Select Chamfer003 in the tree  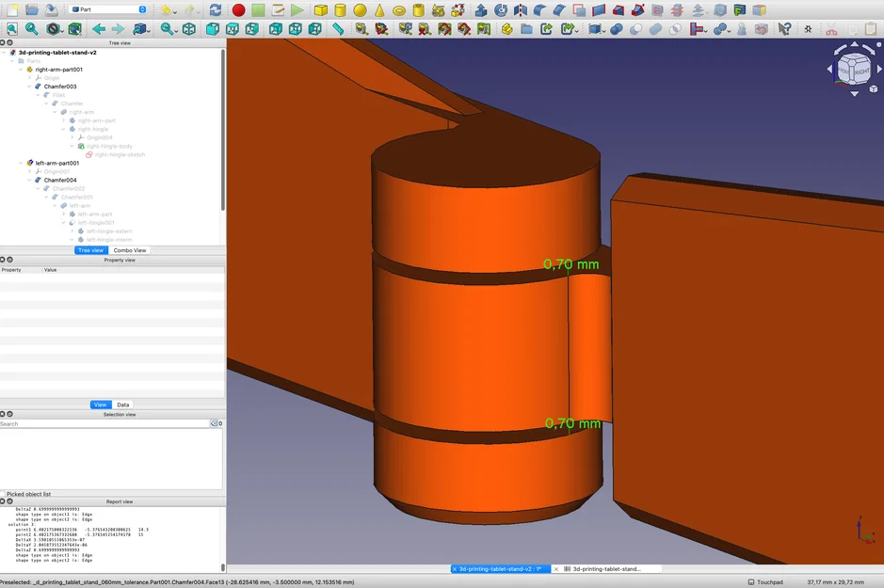[59, 87]
